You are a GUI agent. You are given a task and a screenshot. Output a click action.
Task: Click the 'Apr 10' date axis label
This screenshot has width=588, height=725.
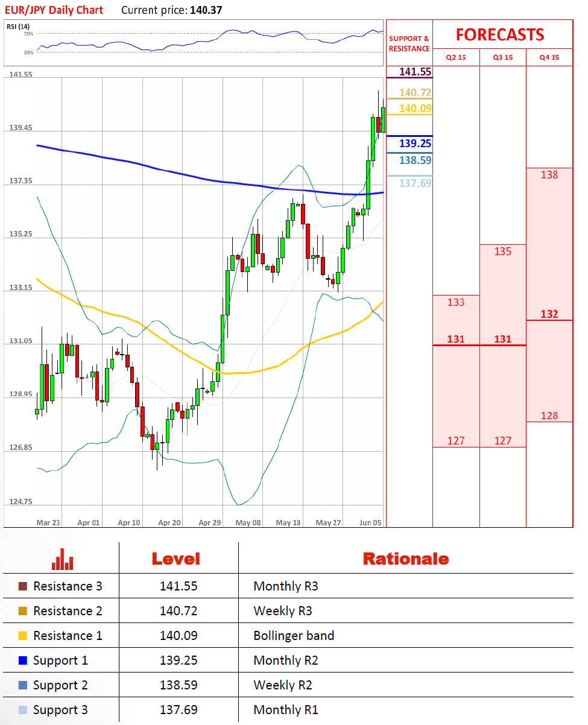(x=129, y=522)
